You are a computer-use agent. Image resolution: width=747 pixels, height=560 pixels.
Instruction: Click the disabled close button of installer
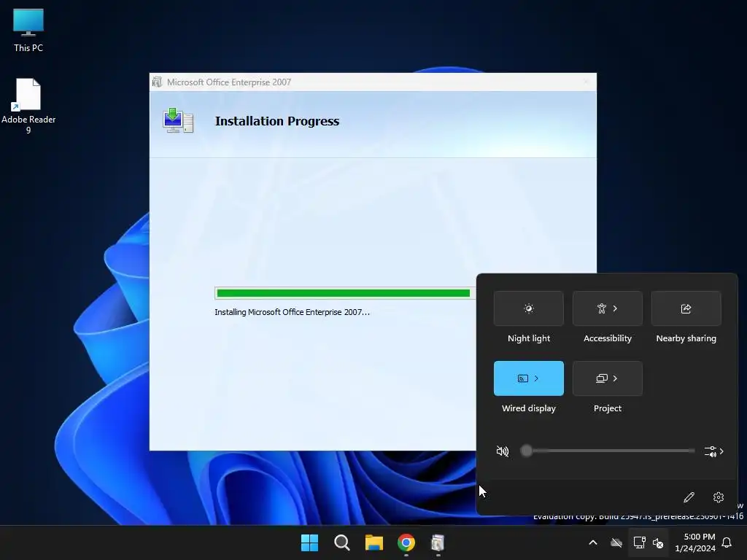click(586, 82)
